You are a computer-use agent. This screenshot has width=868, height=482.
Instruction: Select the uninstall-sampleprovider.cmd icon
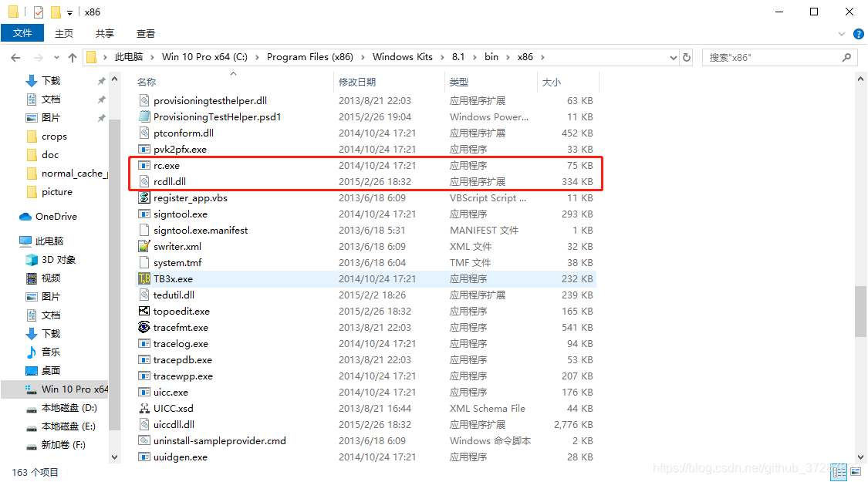coord(144,440)
